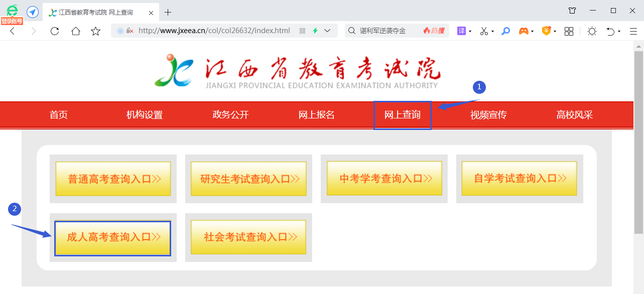Expand the dropdown next to scissors tool

point(493,32)
